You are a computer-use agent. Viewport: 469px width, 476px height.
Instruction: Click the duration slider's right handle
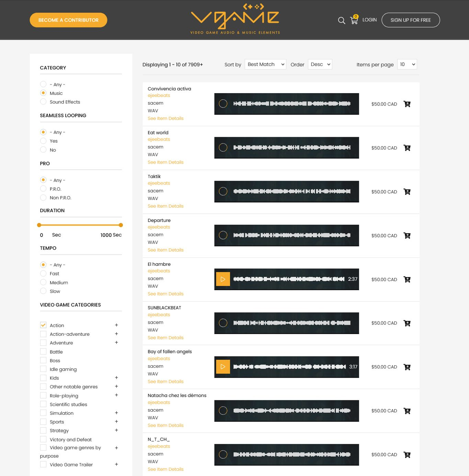(x=121, y=225)
